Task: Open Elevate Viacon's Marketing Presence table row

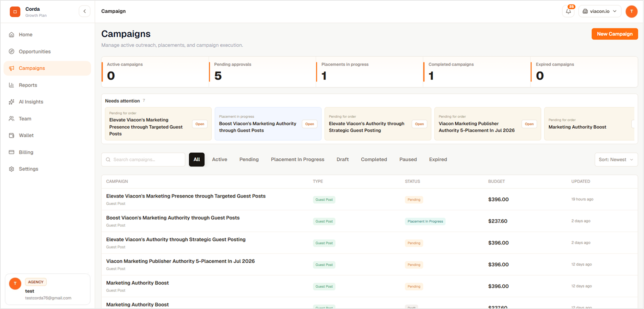Action: [x=370, y=199]
